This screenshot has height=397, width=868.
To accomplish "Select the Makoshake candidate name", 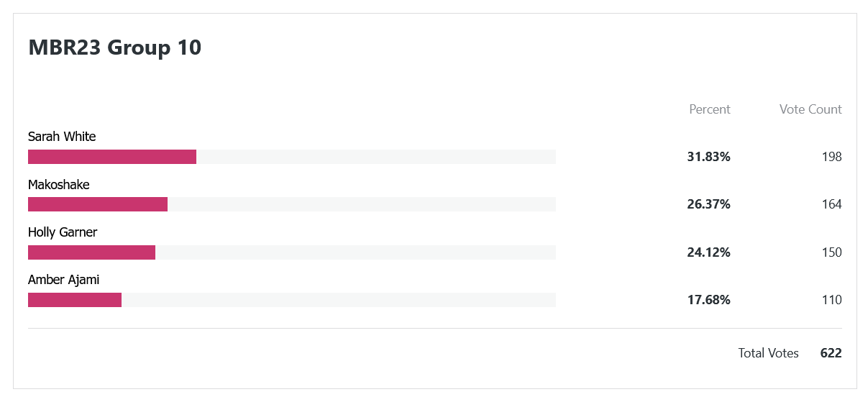I will click(x=59, y=184).
